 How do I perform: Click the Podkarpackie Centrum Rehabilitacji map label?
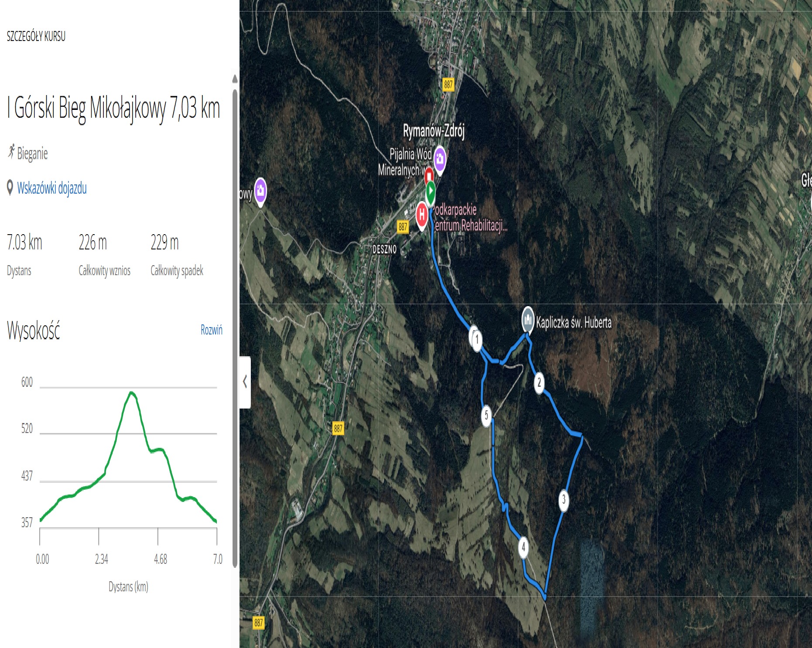(470, 217)
